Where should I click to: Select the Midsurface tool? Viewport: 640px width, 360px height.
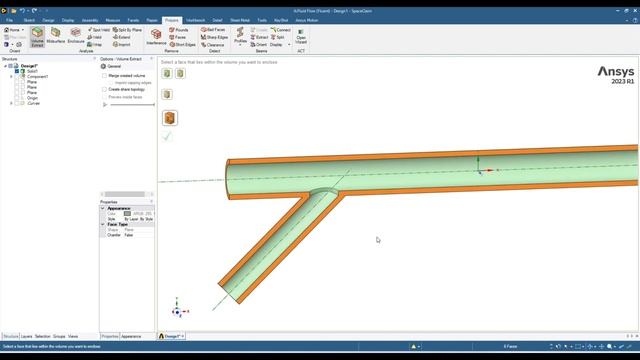tap(56, 36)
